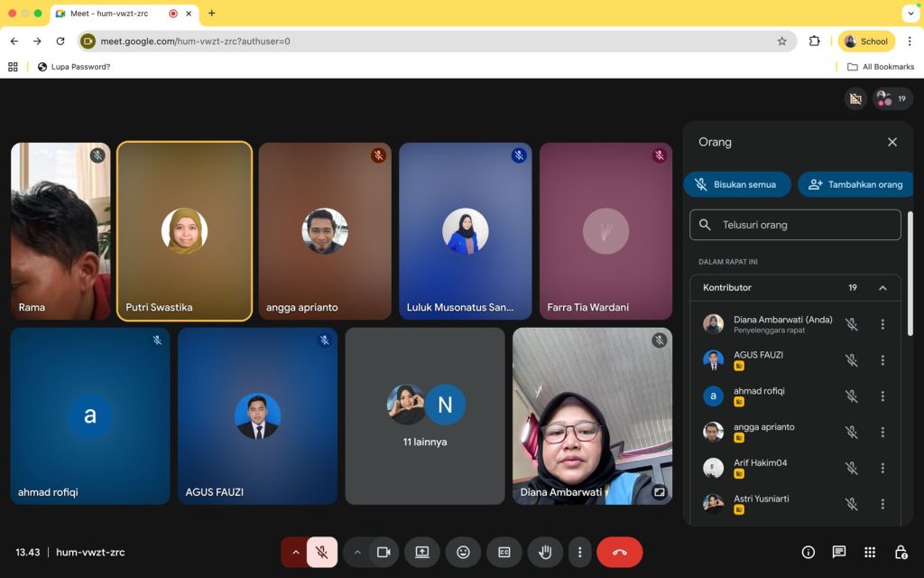Open three-dot more options in call bar
This screenshot has width=924, height=578.
point(580,552)
